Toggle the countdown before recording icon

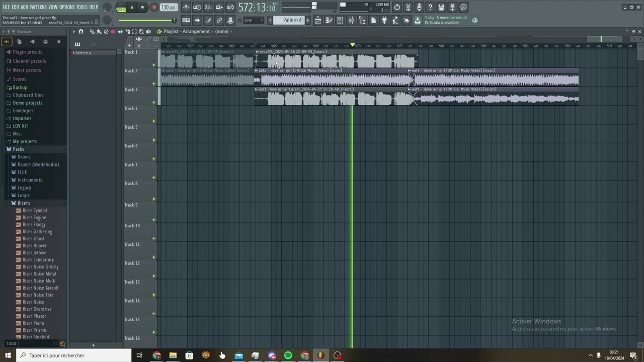coord(208,8)
